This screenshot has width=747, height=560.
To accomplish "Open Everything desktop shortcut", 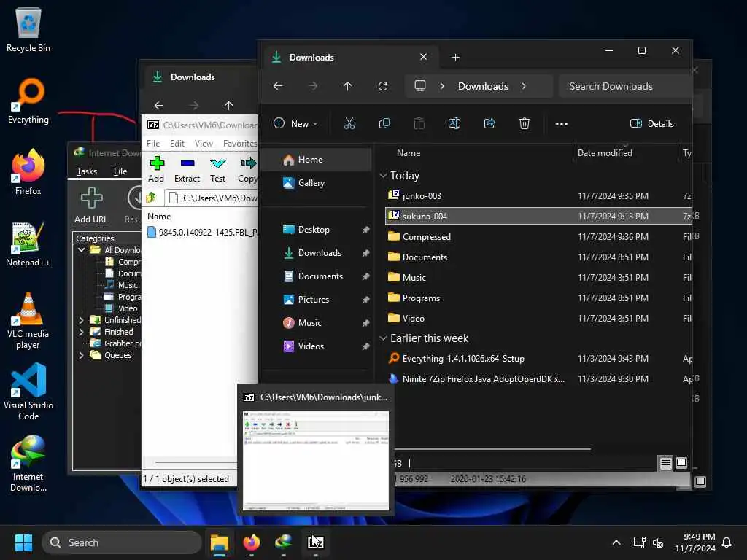I will point(28,101).
